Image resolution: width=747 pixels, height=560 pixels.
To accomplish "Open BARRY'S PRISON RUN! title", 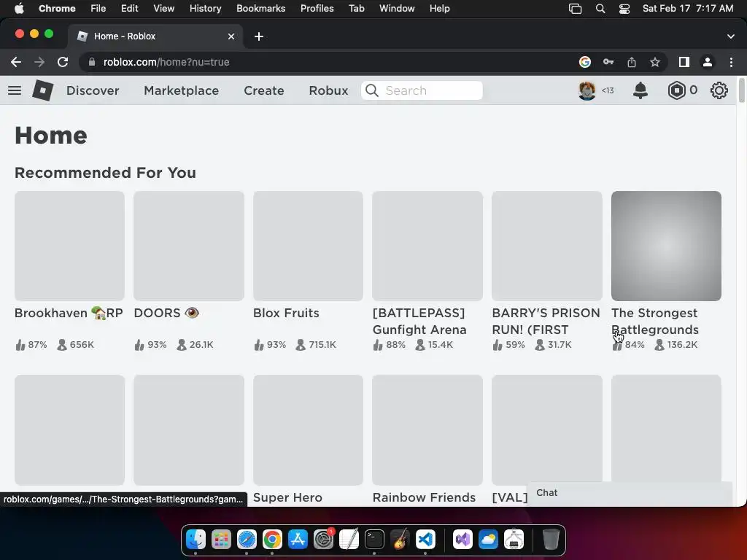I will (x=546, y=322).
